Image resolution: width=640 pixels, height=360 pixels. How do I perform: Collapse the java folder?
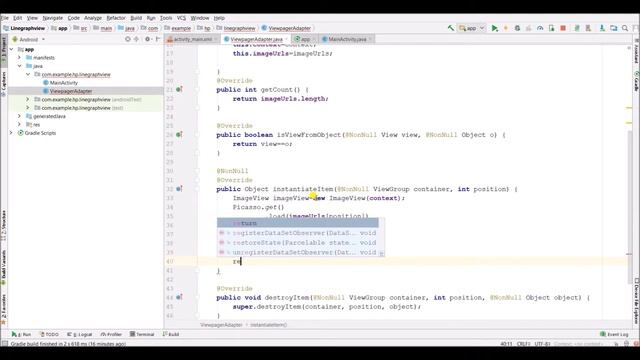coord(19,66)
